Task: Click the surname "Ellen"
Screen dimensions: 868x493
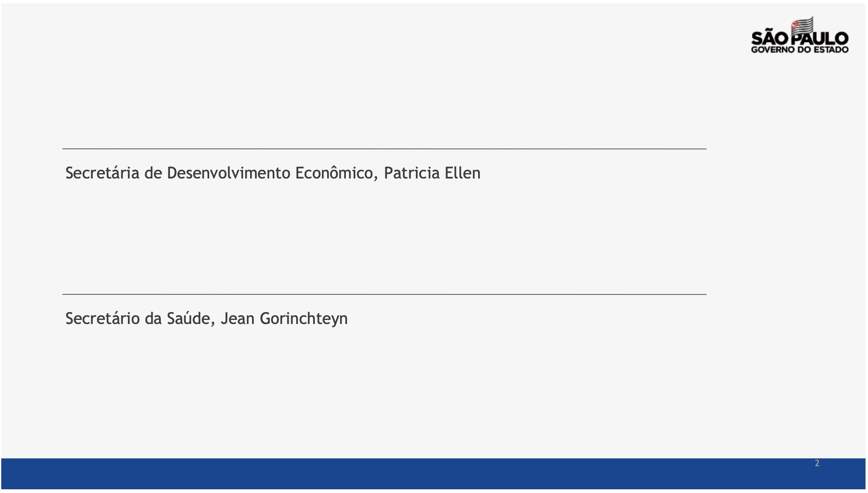Action: point(462,173)
